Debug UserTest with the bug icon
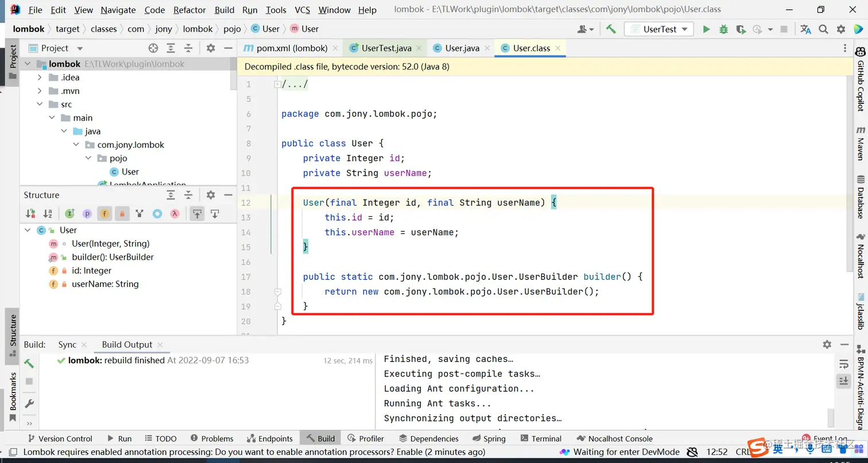The height and width of the screenshot is (463, 868). click(723, 29)
